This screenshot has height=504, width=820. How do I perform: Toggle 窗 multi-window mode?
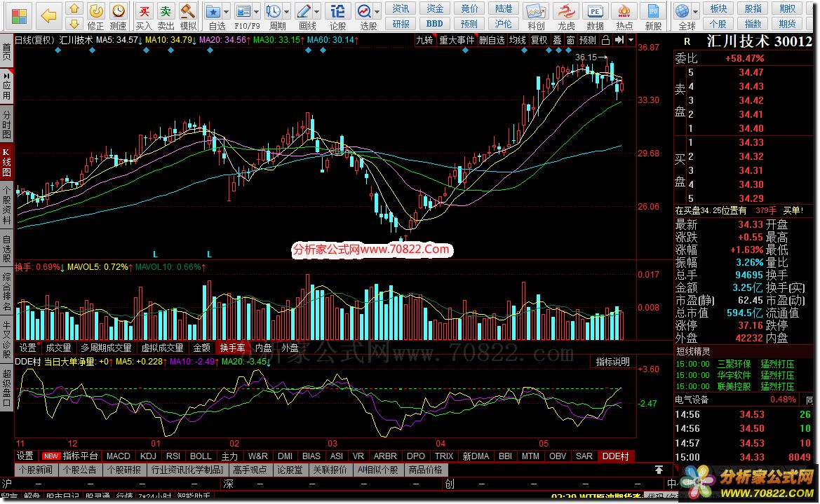pos(570,40)
